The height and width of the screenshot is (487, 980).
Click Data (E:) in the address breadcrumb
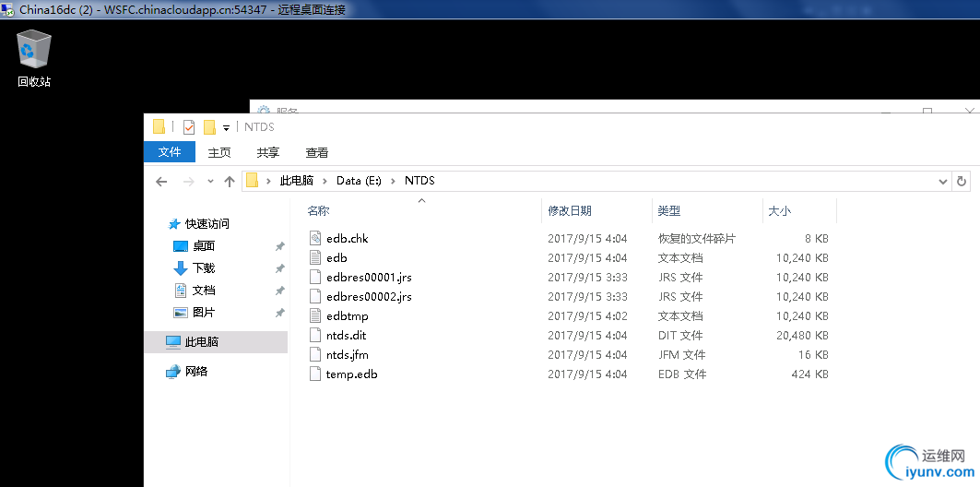359,181
